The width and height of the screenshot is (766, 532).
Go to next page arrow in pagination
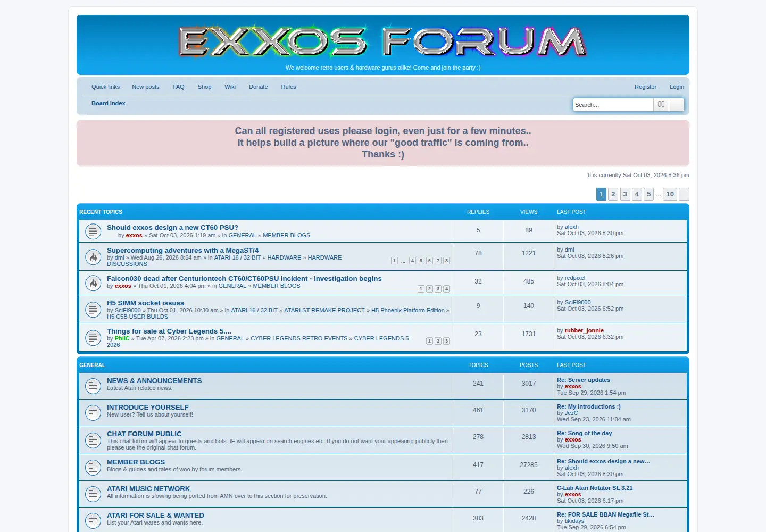684,194
